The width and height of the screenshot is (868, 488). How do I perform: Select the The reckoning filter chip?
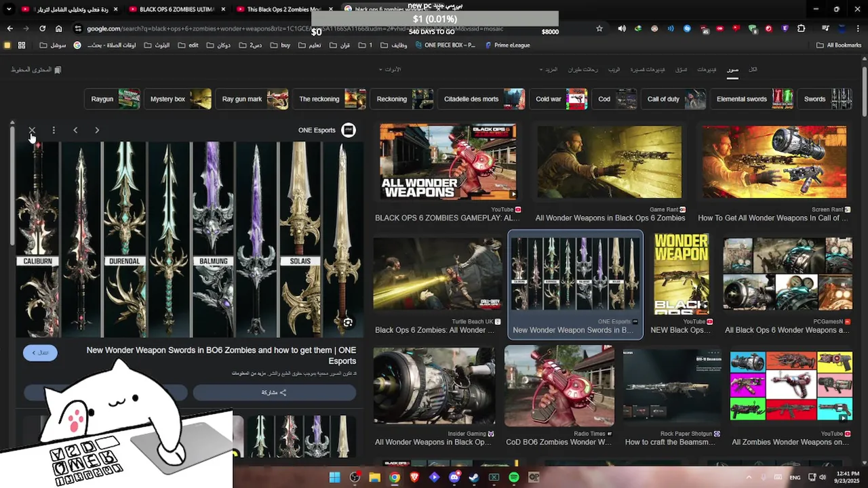pos(330,99)
